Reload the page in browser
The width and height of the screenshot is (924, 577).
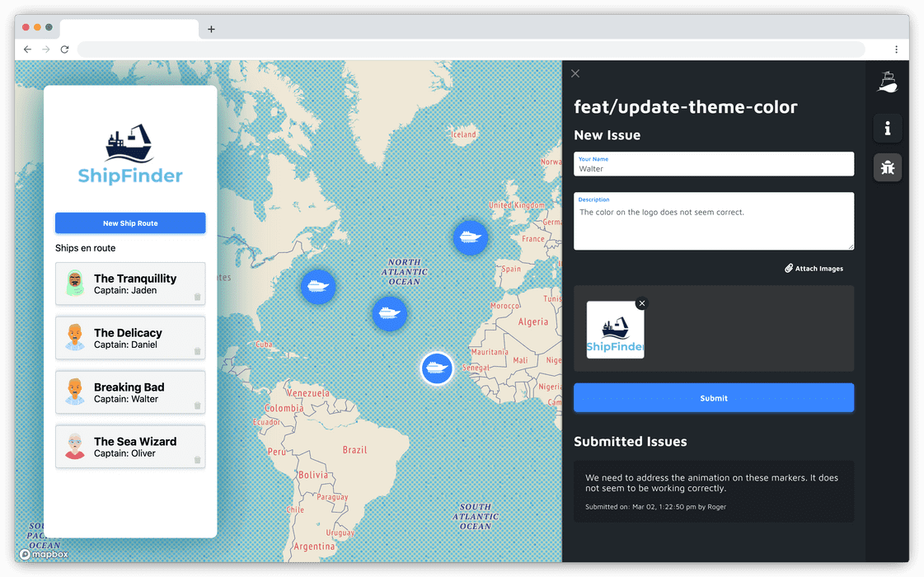pos(64,49)
